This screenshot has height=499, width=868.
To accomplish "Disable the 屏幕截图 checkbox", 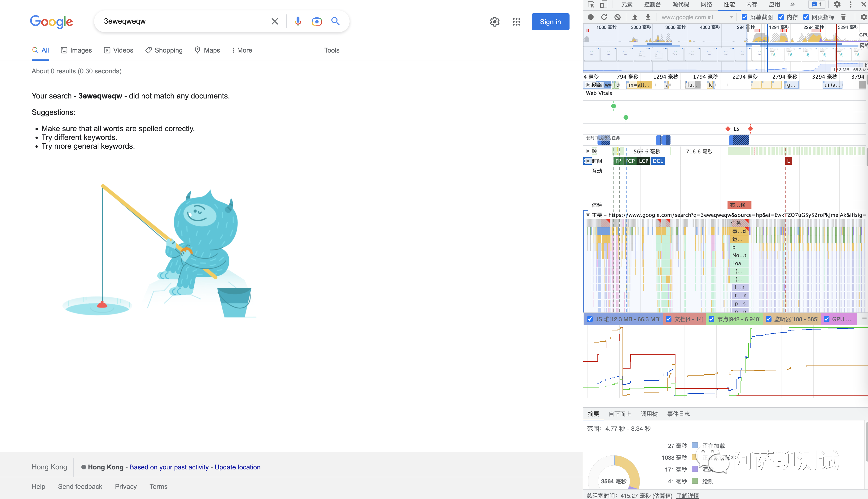I will pos(744,17).
